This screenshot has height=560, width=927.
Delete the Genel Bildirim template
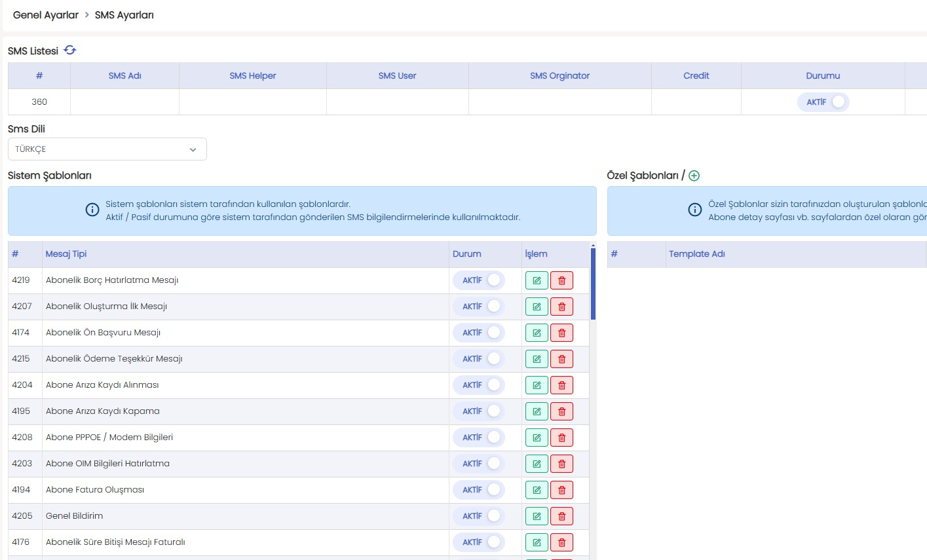coord(561,516)
